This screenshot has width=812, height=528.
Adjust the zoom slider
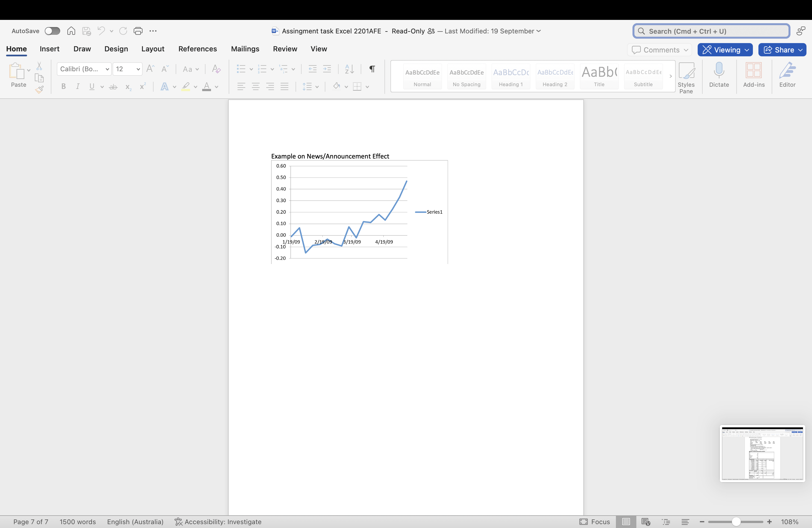736,522
